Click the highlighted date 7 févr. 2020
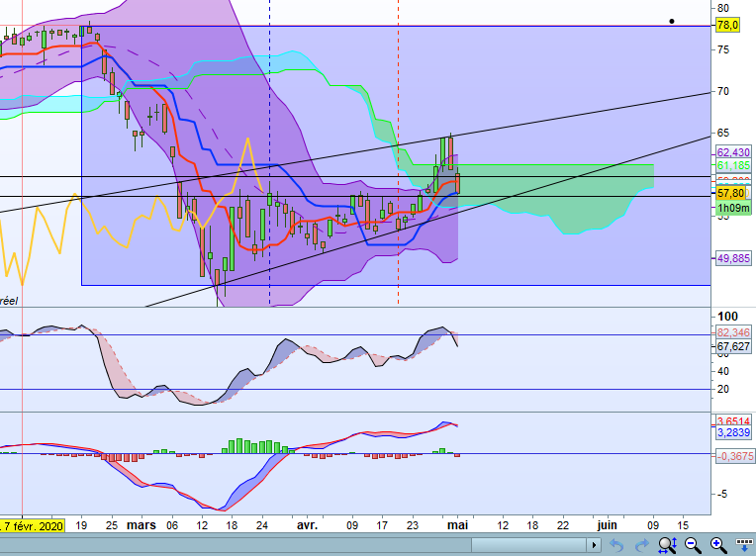The height and width of the screenshot is (556, 756). pyautogui.click(x=32, y=525)
